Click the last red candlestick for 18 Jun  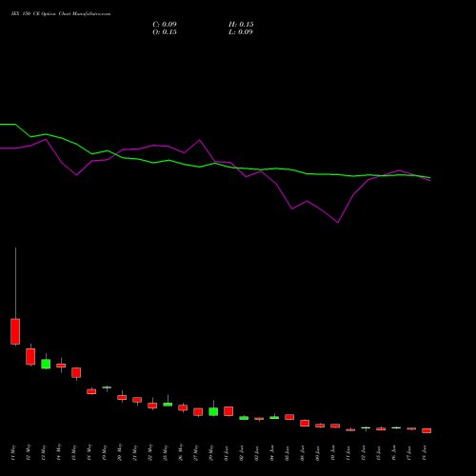coord(426,430)
